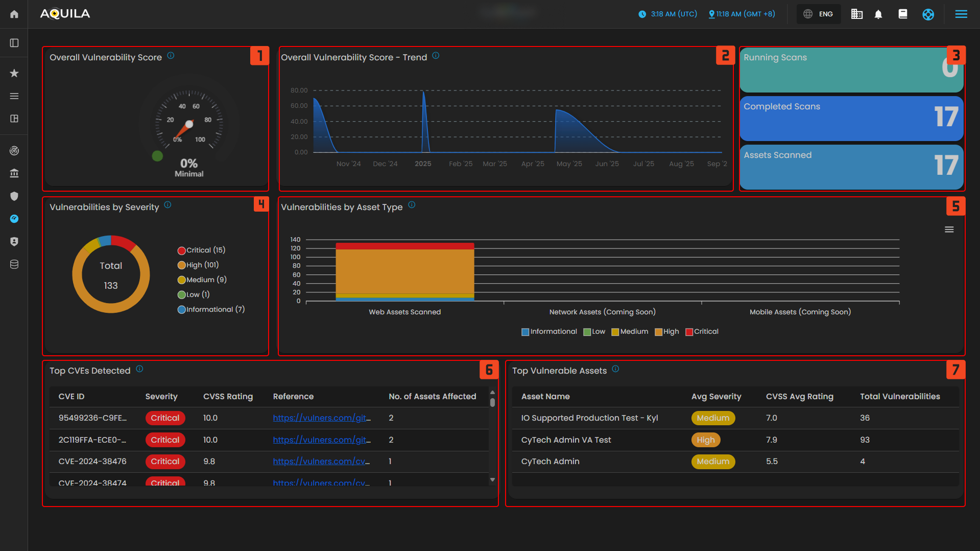Open the vulners link for CVE-2024-38476
980x551 pixels.
point(321,462)
